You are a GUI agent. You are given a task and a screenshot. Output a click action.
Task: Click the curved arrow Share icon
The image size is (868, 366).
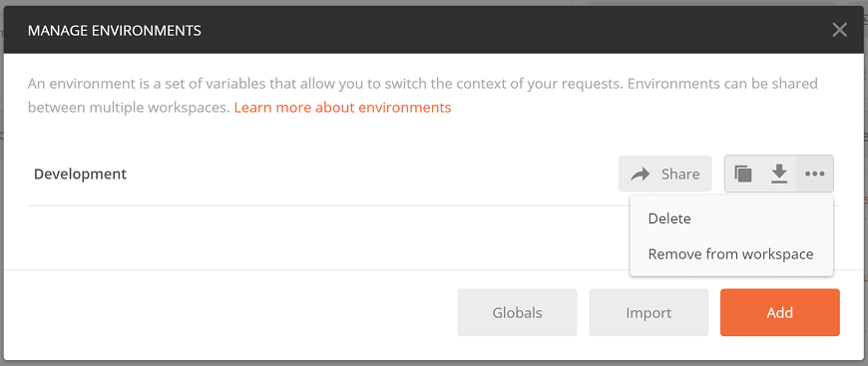(x=642, y=175)
